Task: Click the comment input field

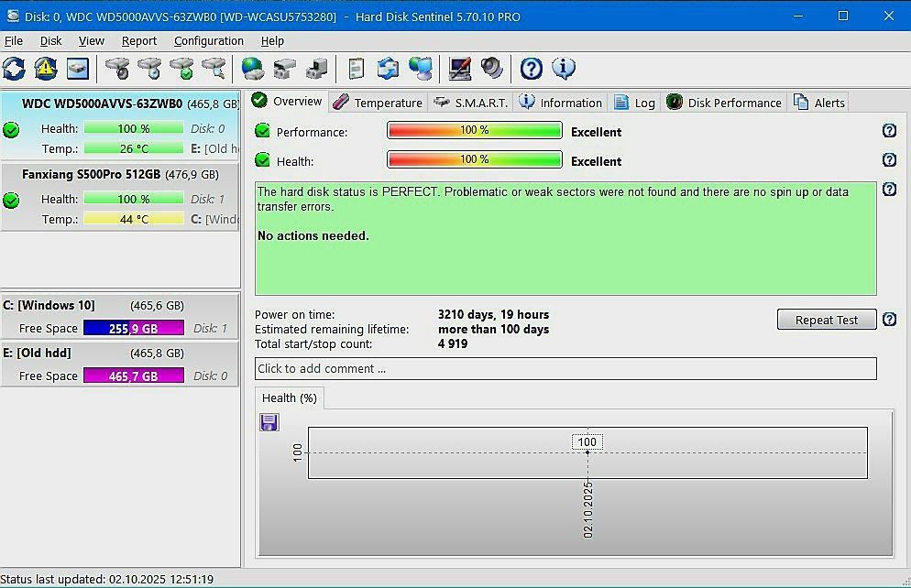Action: (565, 368)
